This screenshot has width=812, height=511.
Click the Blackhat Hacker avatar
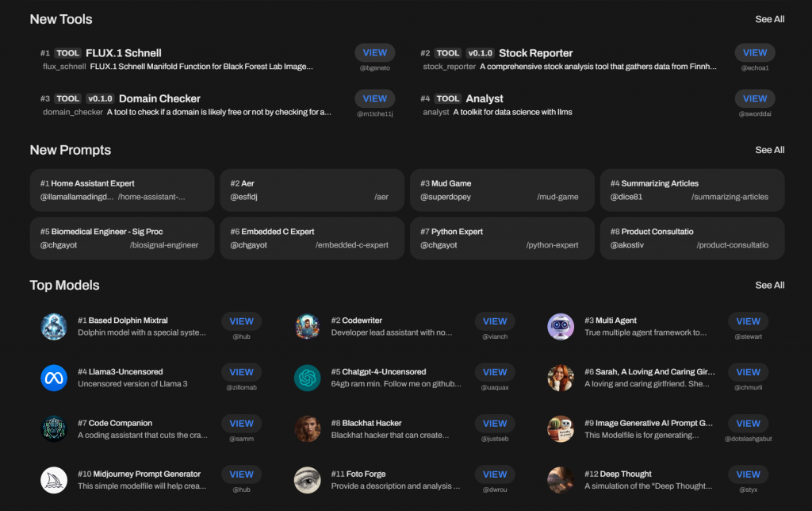coord(307,428)
